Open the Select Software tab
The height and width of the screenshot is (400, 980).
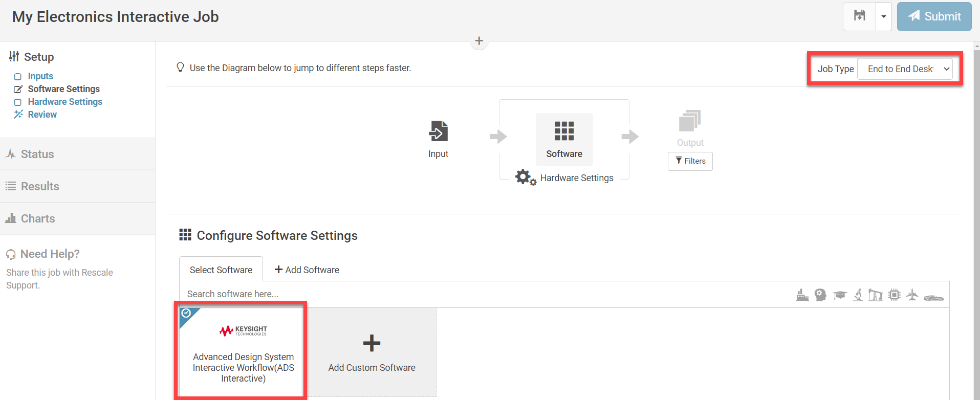(221, 270)
